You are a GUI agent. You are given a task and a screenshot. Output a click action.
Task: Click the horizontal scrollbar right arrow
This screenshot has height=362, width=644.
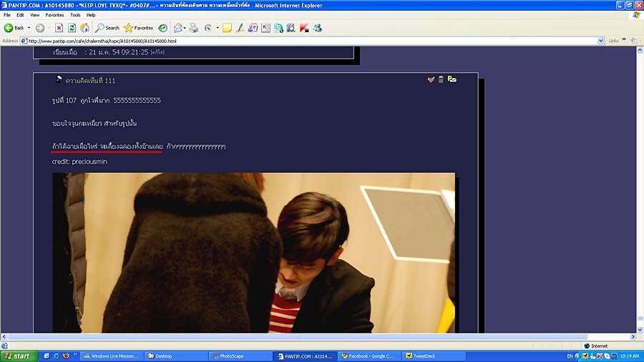point(633,336)
